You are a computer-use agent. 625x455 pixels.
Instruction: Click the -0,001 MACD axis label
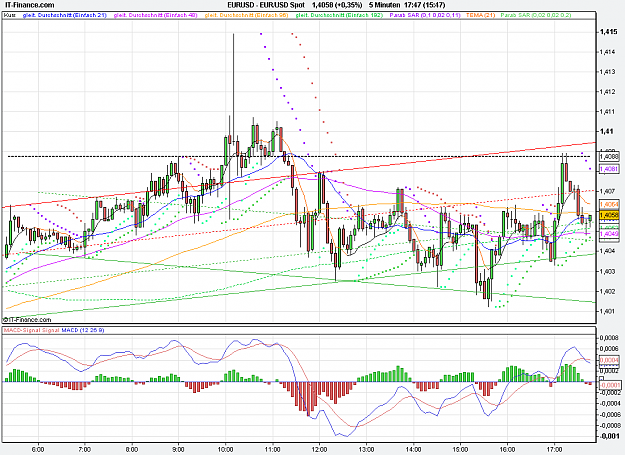(609, 436)
